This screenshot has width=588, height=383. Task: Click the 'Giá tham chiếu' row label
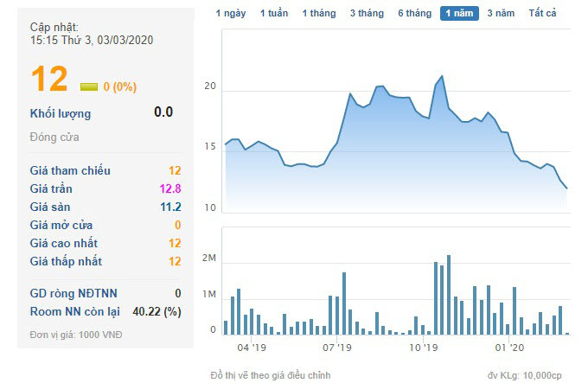pyautogui.click(x=70, y=170)
